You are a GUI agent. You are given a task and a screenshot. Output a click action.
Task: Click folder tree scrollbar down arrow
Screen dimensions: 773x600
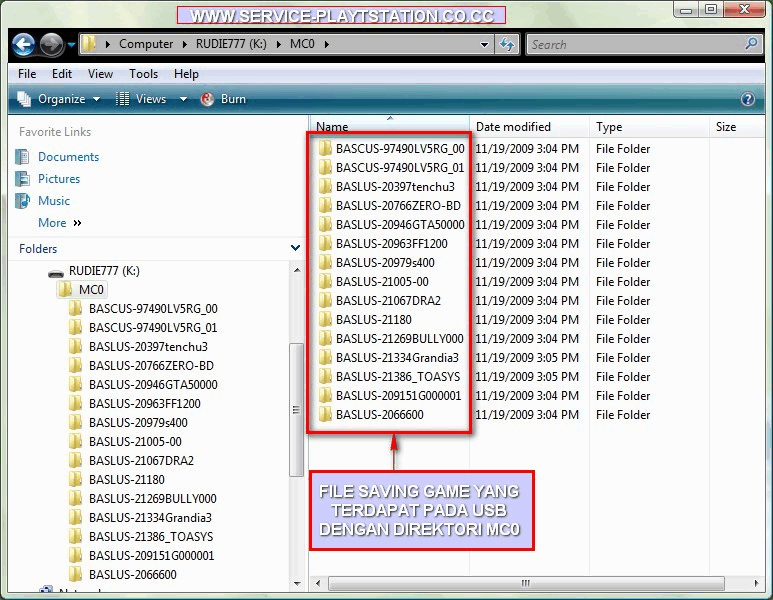tap(297, 584)
